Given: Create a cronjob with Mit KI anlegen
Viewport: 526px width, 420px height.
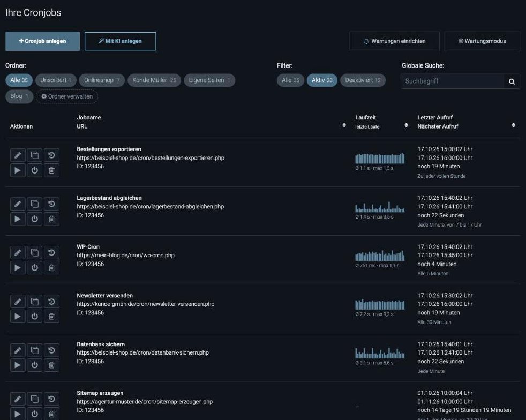Looking at the screenshot, I should [121, 41].
